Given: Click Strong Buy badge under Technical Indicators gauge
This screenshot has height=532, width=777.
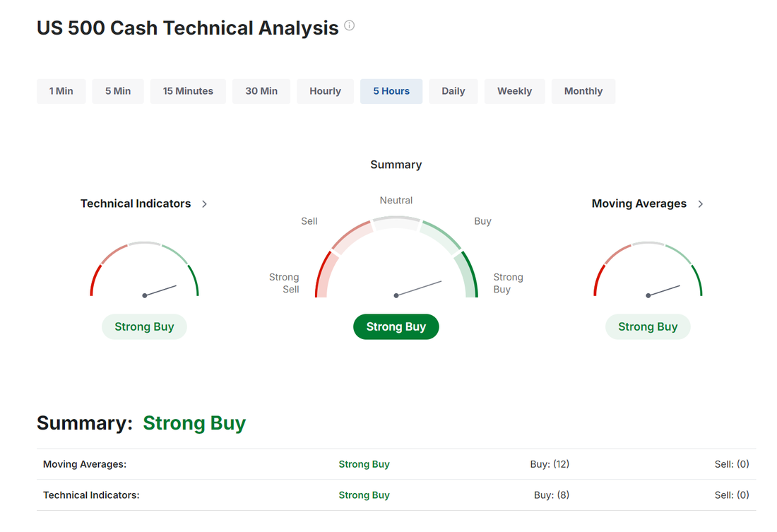Looking at the screenshot, I should (x=144, y=326).
